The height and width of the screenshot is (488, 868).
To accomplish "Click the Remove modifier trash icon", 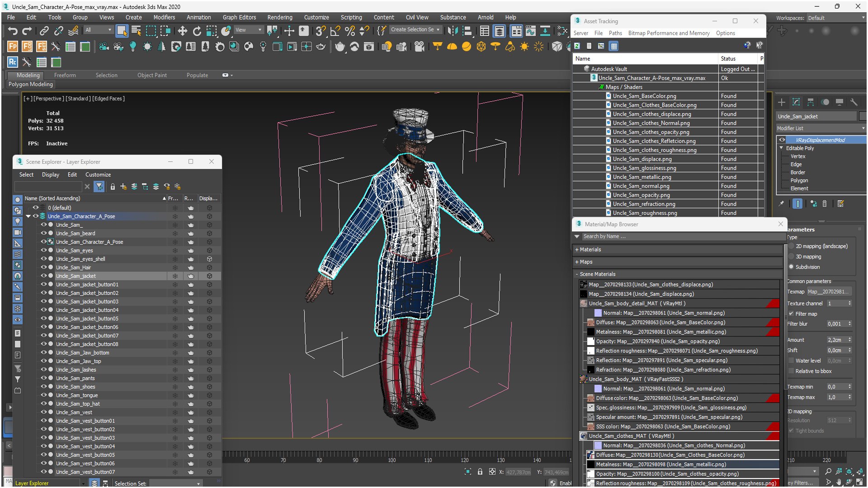I will pyautogui.click(x=824, y=204).
